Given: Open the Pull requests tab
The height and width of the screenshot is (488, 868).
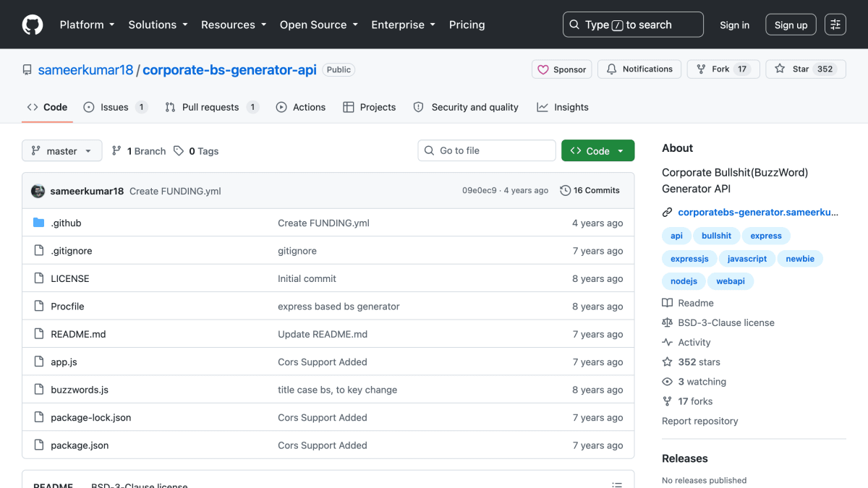Looking at the screenshot, I should 211,107.
